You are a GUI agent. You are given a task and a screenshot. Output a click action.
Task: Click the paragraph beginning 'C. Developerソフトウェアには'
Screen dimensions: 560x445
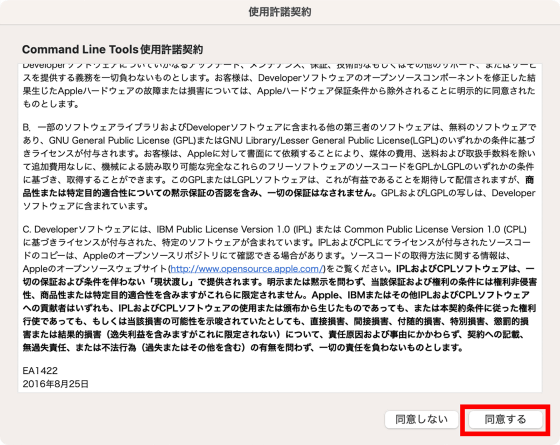tap(279, 288)
